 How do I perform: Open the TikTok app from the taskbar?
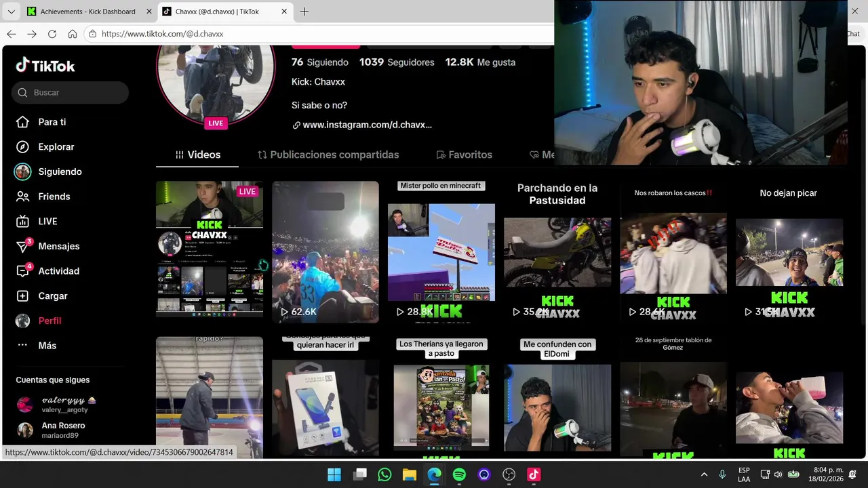534,474
